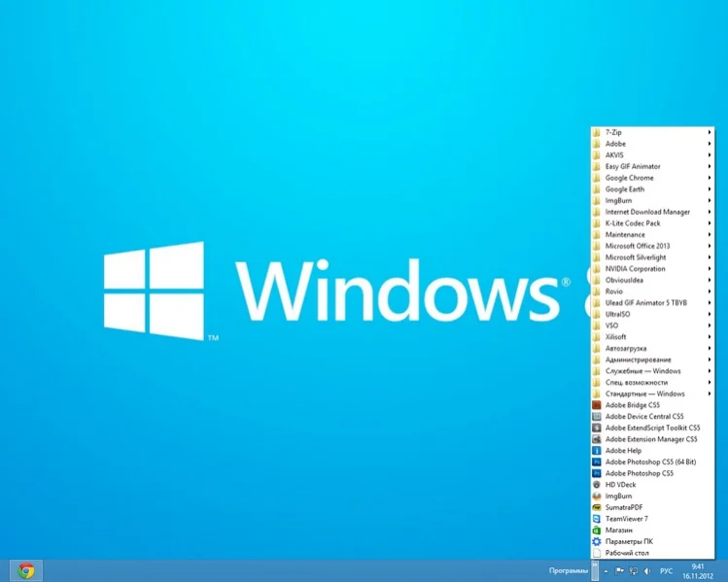Click the Автозагрузка folder icon
This screenshot has height=582, width=728.
pos(597,348)
